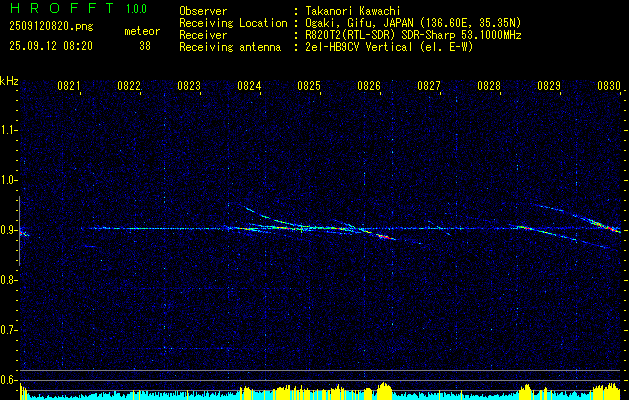Click the gray vertical frequency range bar at left
The image size is (629, 400).
coord(19,231)
